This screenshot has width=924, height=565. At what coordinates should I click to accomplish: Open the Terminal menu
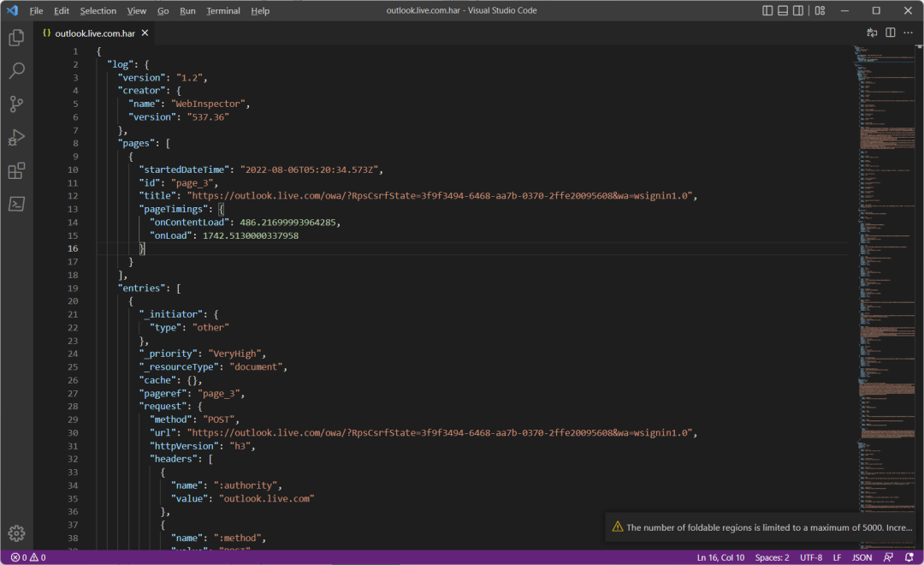[223, 10]
